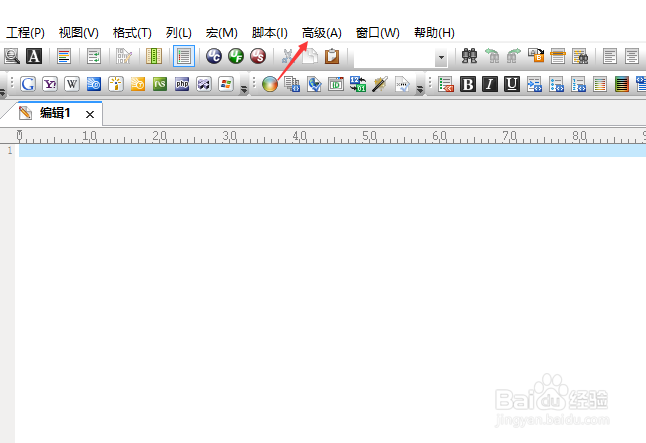The image size is (646, 443).
Task: Click the print preview magnifier icon
Action: [x=12, y=56]
